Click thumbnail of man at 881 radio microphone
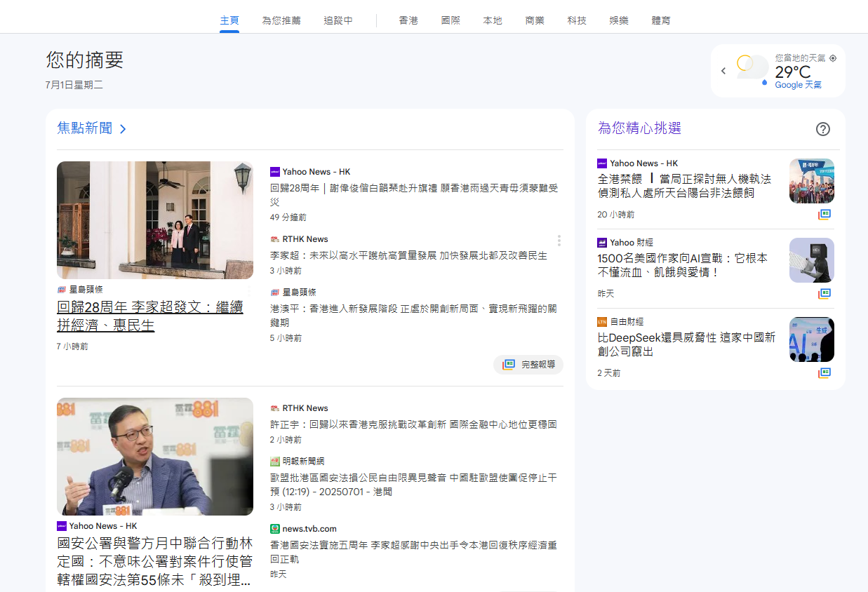The image size is (868, 592). pyautogui.click(x=155, y=457)
